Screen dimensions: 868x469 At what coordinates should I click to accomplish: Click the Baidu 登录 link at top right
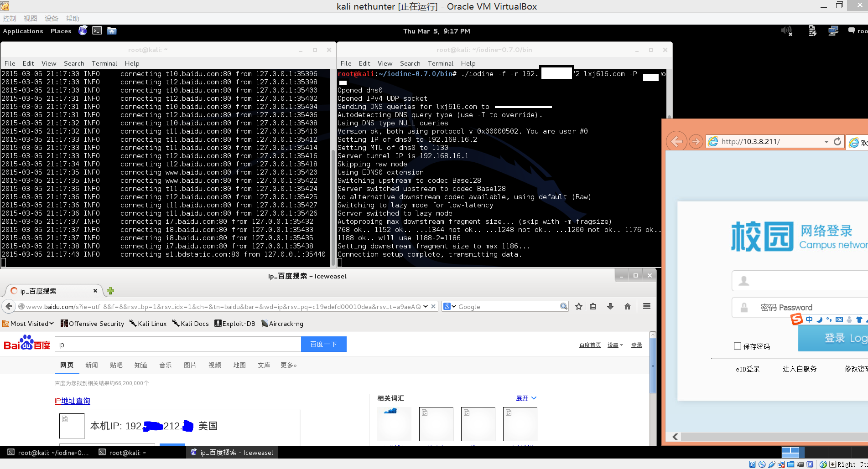637,345
